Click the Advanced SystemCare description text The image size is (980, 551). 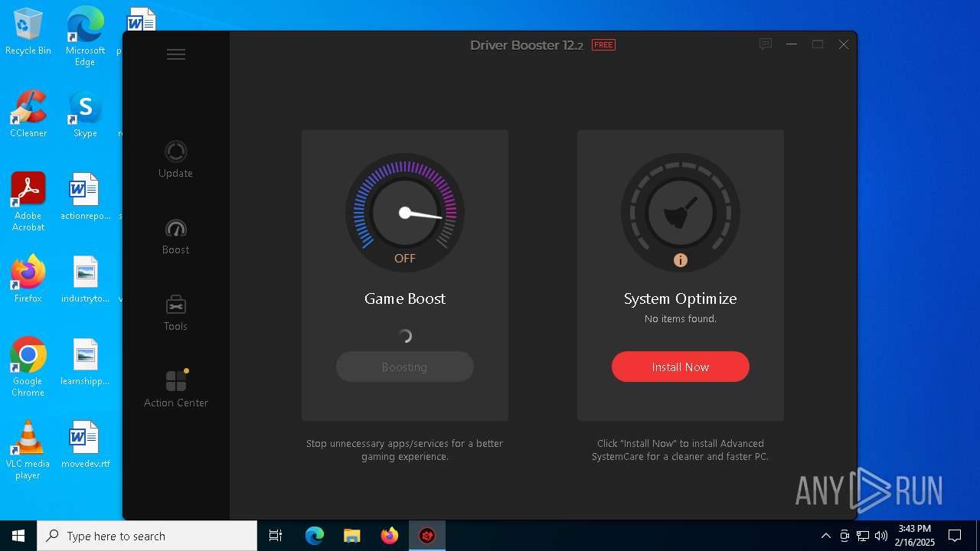(681, 450)
